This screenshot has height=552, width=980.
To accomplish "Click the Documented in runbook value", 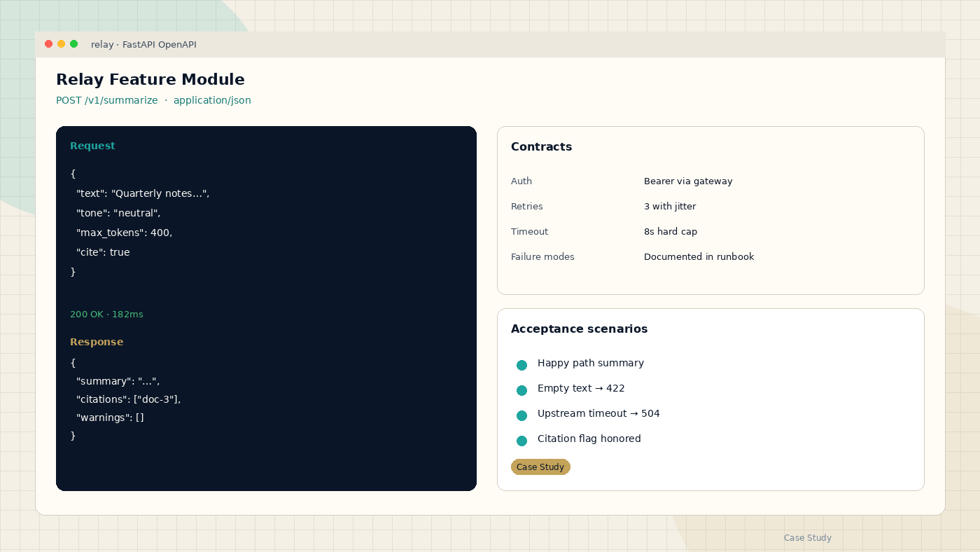I will pos(699,256).
